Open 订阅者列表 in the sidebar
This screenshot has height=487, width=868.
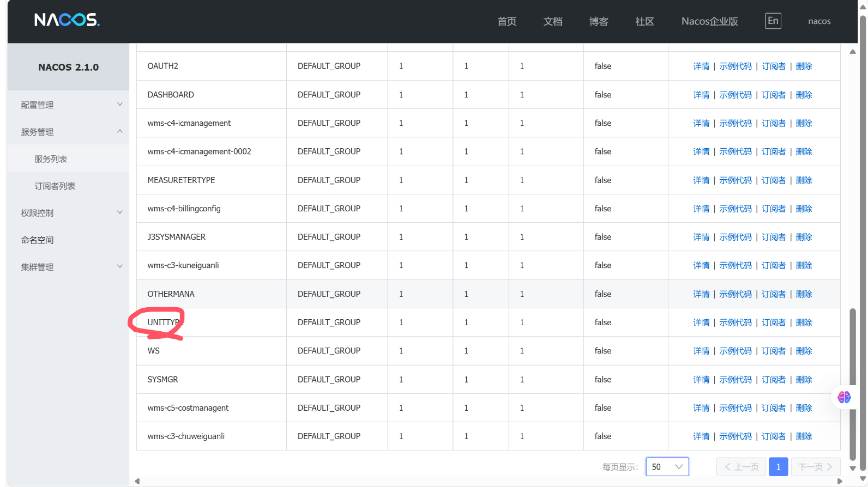pos(55,186)
